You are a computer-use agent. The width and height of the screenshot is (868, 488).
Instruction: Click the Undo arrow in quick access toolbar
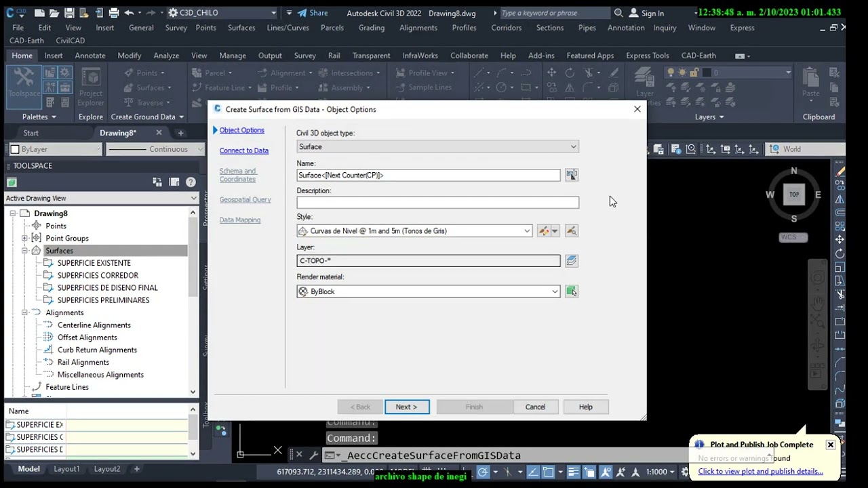tap(129, 13)
